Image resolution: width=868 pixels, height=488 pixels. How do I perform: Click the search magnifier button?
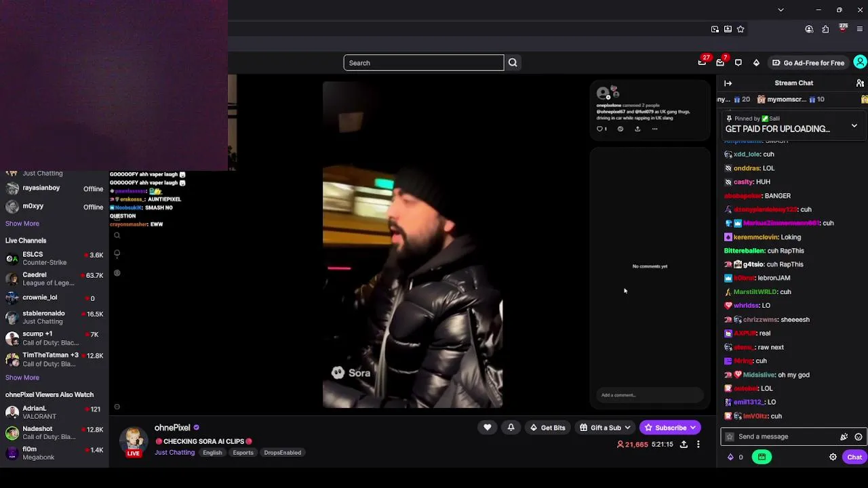click(513, 62)
